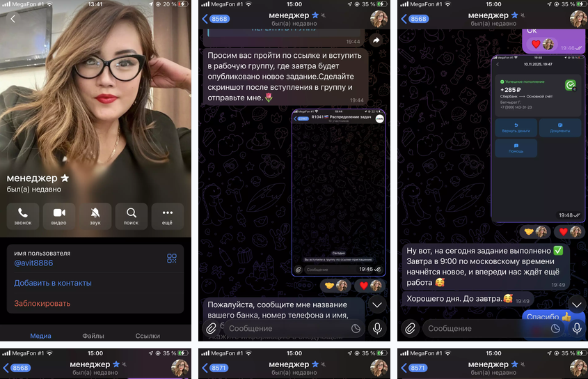Tap handshake reaction under the R1041 screenshot
Viewport: 588px width, 379px height.
[335, 286]
